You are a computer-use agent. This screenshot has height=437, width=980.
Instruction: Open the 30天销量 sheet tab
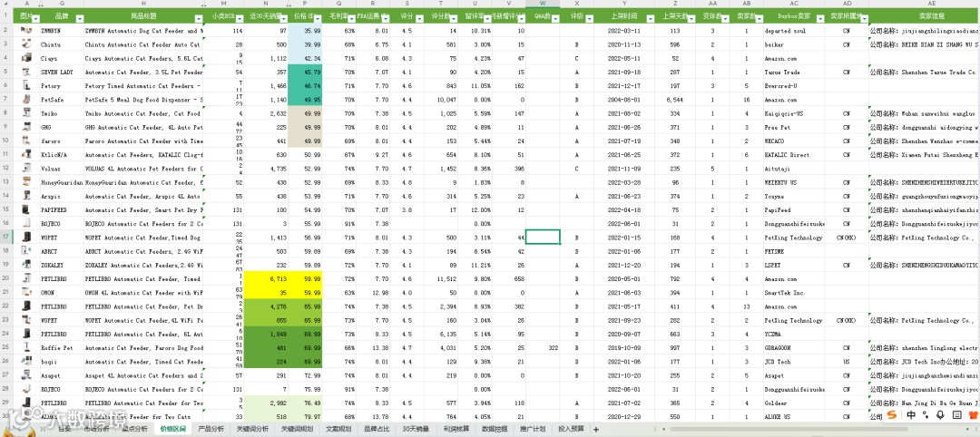[416, 429]
